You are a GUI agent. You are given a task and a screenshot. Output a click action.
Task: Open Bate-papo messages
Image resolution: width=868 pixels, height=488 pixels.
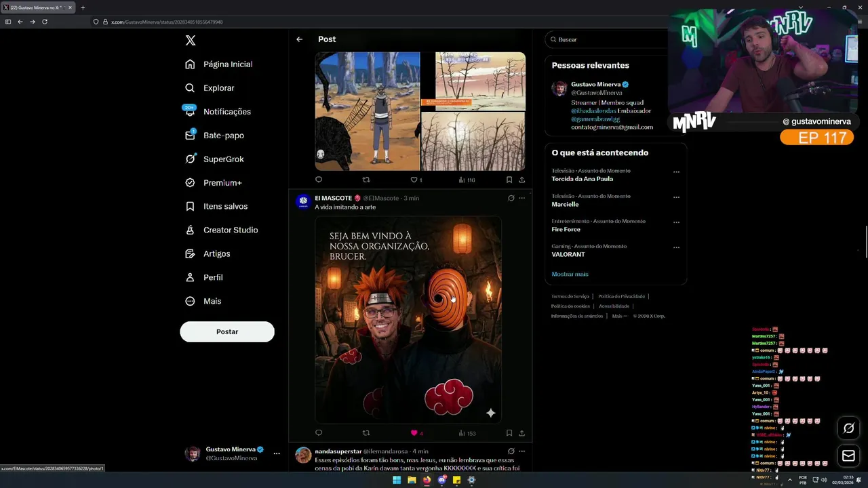point(214,136)
